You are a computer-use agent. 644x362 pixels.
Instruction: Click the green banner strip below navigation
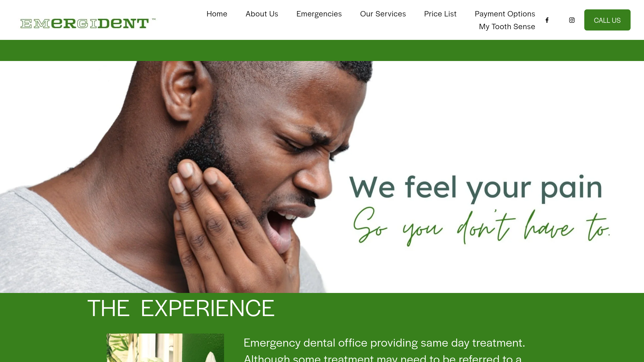tap(322, 50)
